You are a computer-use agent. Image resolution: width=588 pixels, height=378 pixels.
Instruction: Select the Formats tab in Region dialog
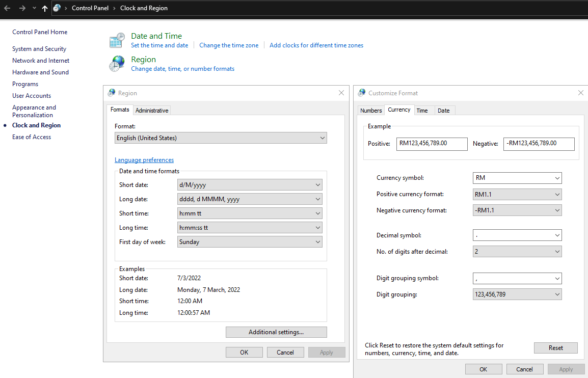pos(120,110)
